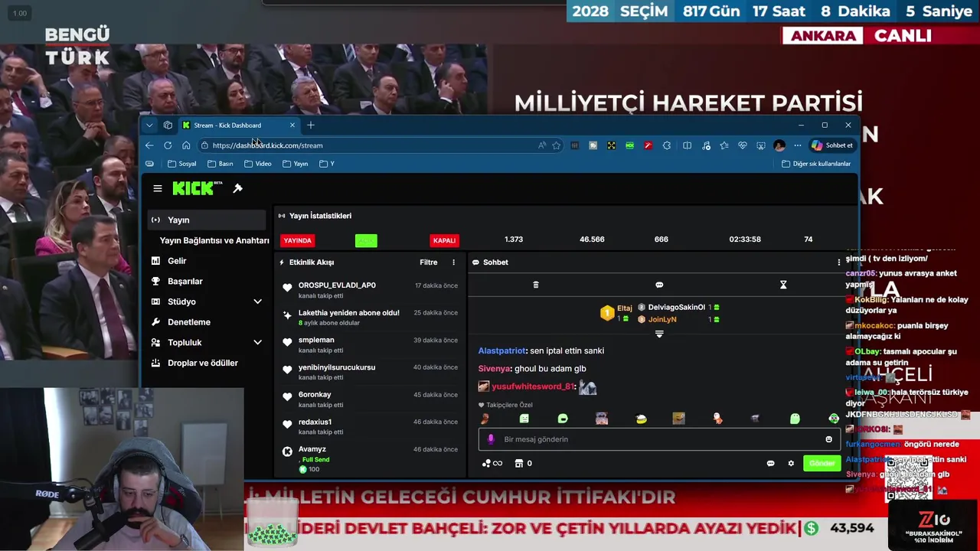Open read aloud icon in address bar
The width and height of the screenshot is (980, 551).
[x=542, y=145]
